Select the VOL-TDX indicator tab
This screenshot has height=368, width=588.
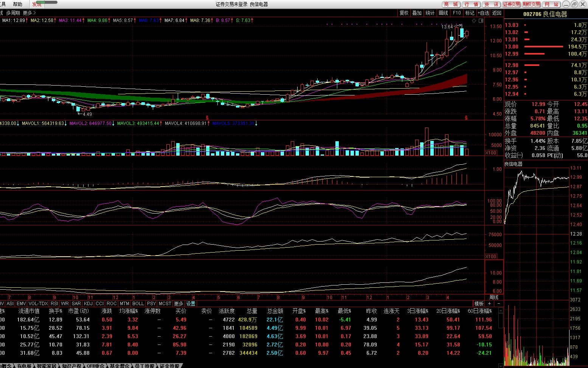(x=38, y=304)
